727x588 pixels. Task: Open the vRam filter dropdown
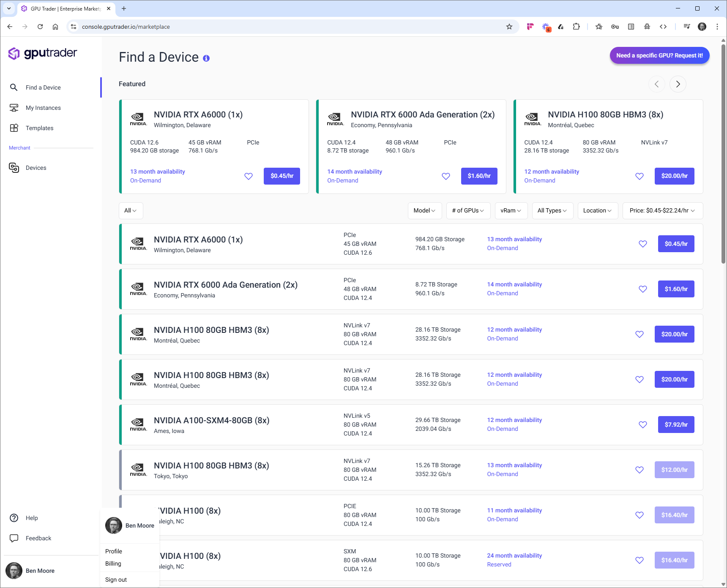click(x=511, y=210)
